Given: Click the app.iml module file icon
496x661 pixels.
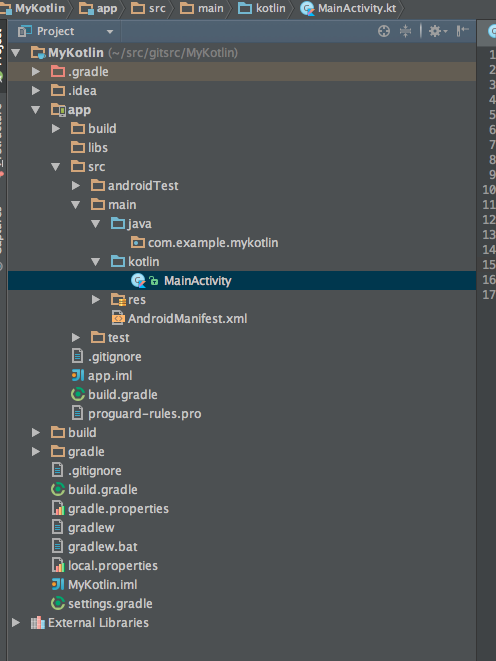Looking at the screenshot, I should tap(78, 375).
